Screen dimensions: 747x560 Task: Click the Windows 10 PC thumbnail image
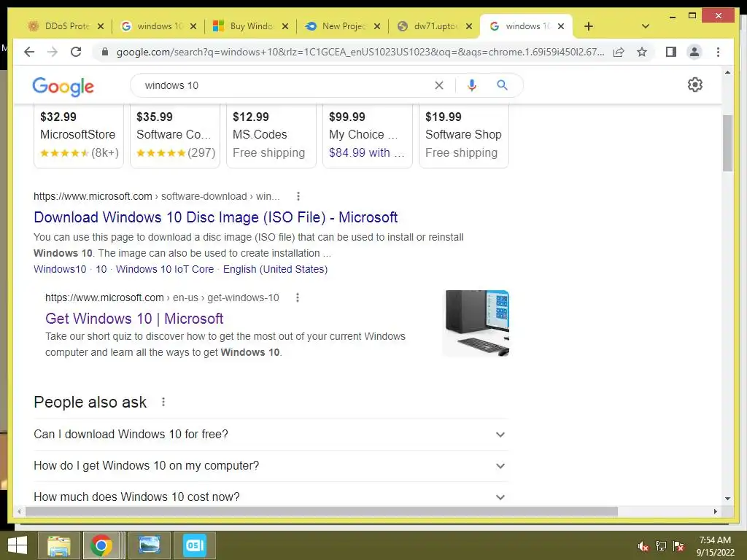click(x=476, y=323)
